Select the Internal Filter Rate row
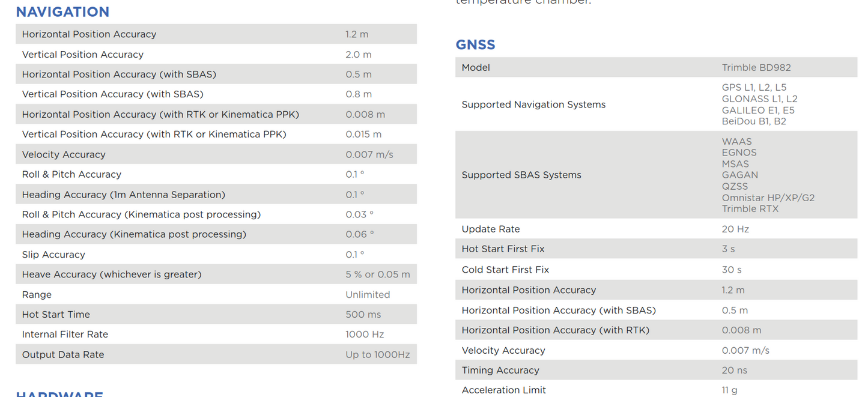This screenshot has height=397, width=868. (216, 334)
